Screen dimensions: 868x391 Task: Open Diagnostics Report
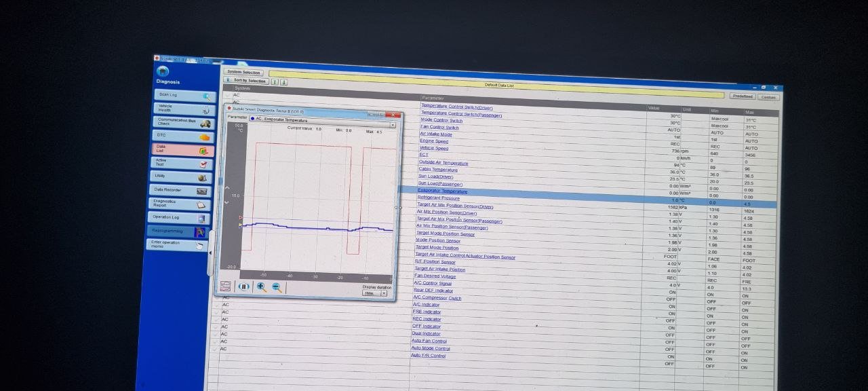(179, 204)
